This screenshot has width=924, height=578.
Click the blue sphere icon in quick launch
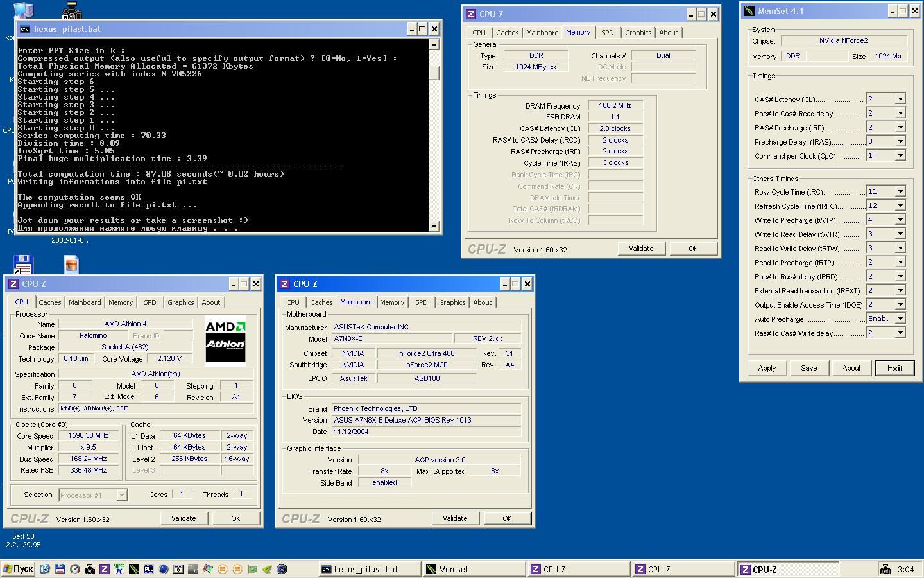pos(164,569)
